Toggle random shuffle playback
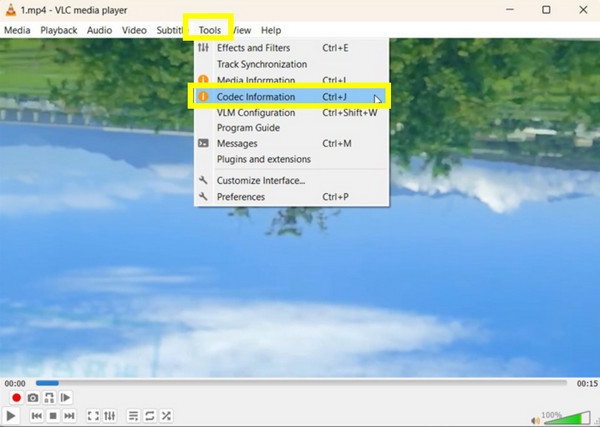Viewport: 600px width, 427px height. pyautogui.click(x=166, y=416)
